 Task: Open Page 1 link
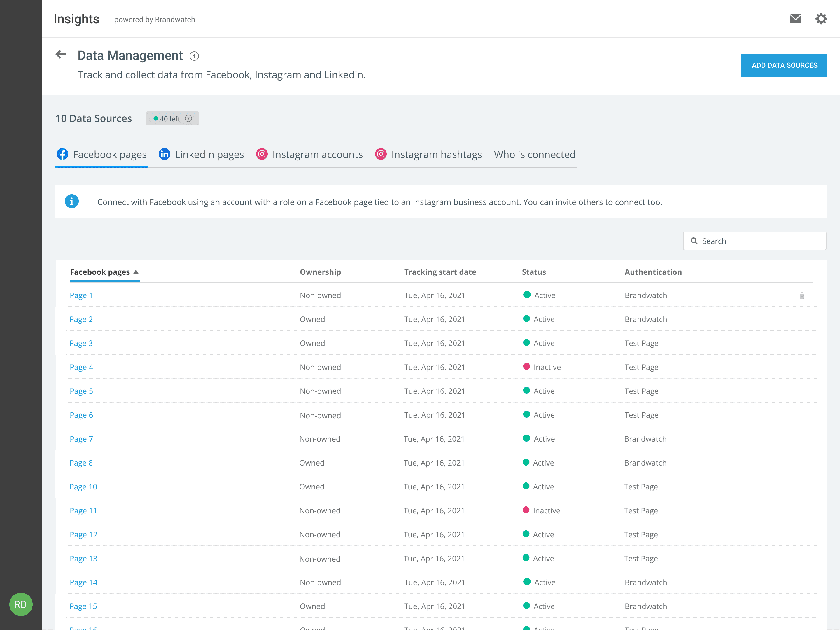point(81,295)
